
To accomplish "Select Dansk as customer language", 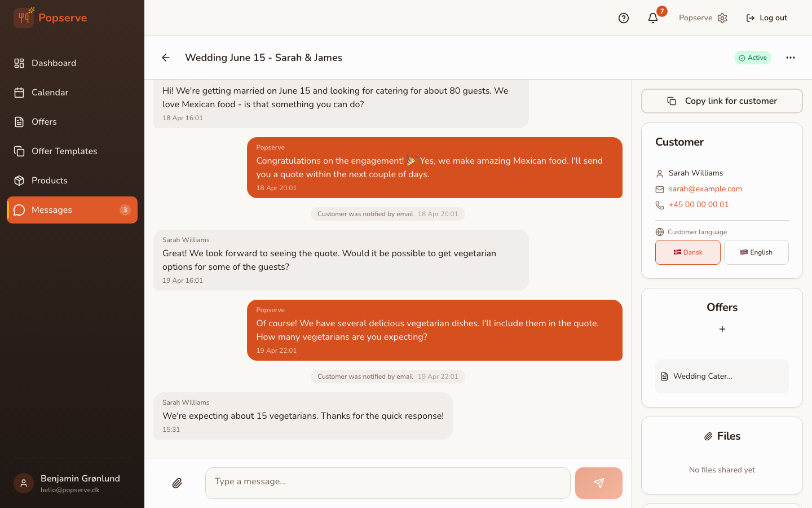I will point(688,252).
